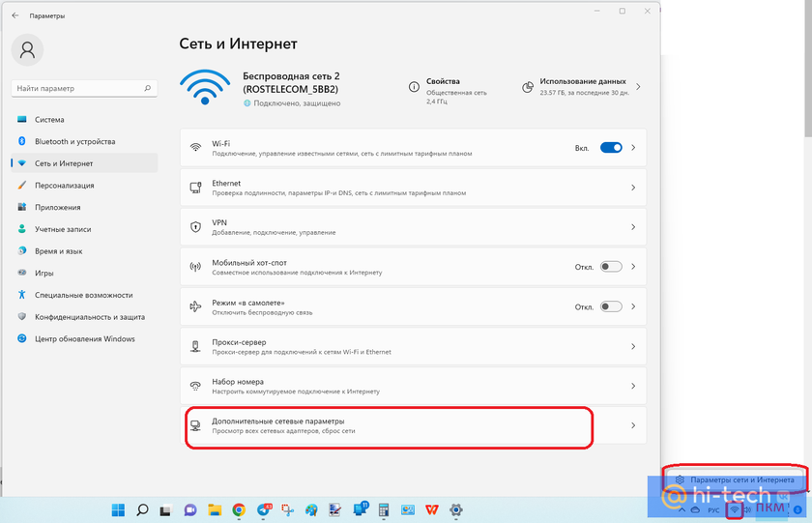Open Свойства of the connected network
812x523 pixels.
[x=449, y=91]
